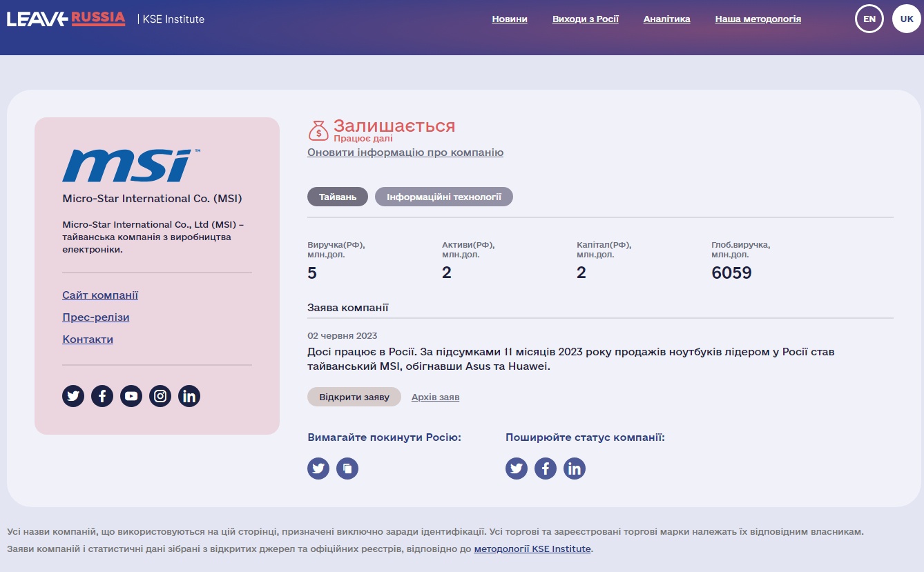Open the Аналітика menu item

pyautogui.click(x=667, y=19)
